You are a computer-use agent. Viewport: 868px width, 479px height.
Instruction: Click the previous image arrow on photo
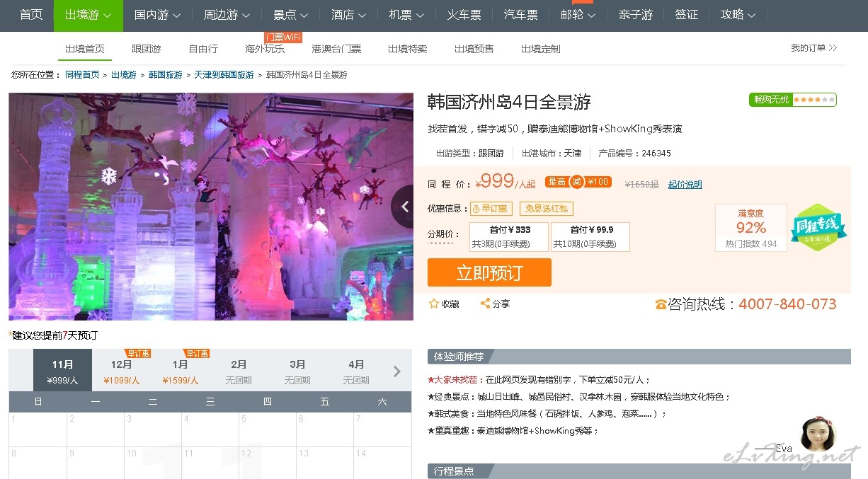[x=404, y=207]
